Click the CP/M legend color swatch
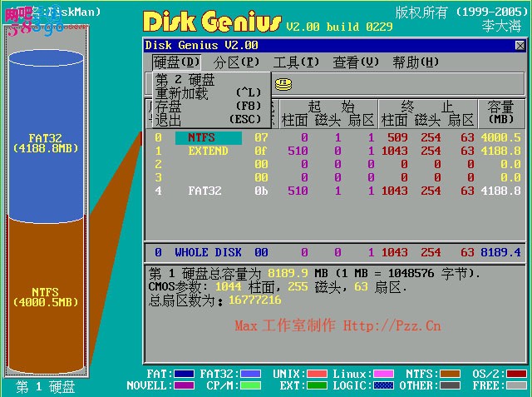 (x=250, y=386)
